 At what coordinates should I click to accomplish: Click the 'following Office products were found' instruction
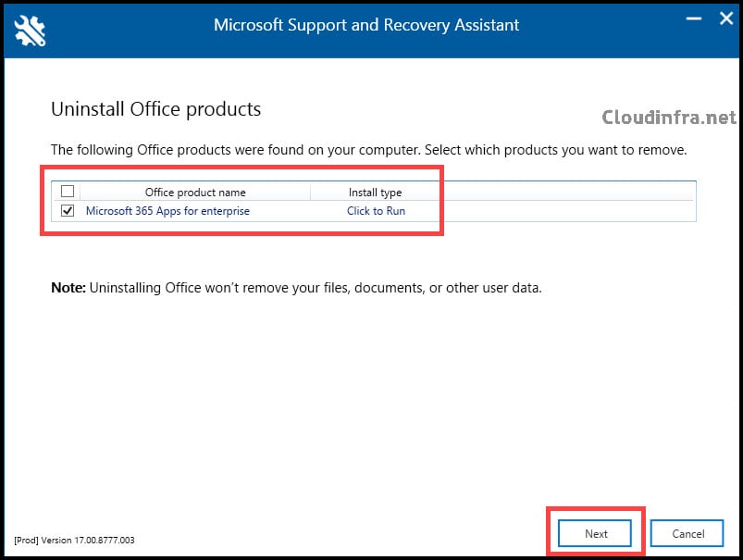(368, 150)
